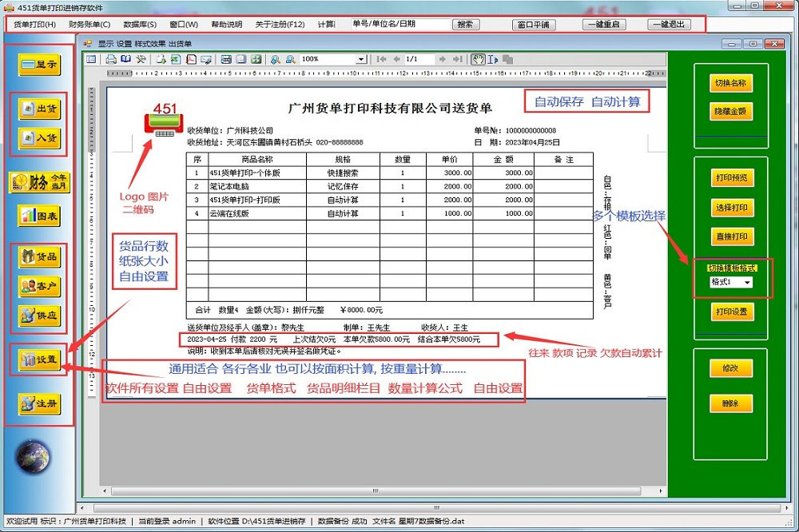Click the Excel export icon
The height and width of the screenshot is (532, 799).
tap(176, 60)
